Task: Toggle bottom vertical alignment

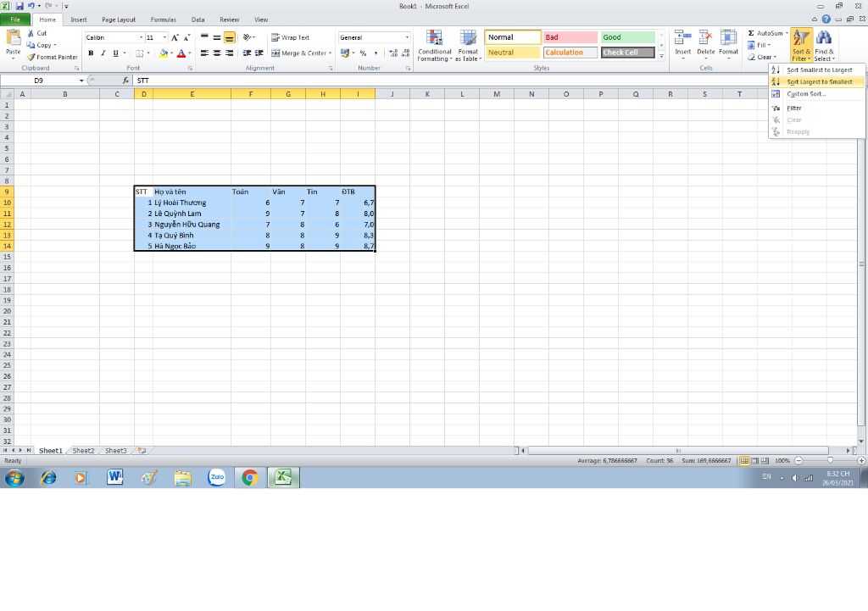Action: [229, 37]
